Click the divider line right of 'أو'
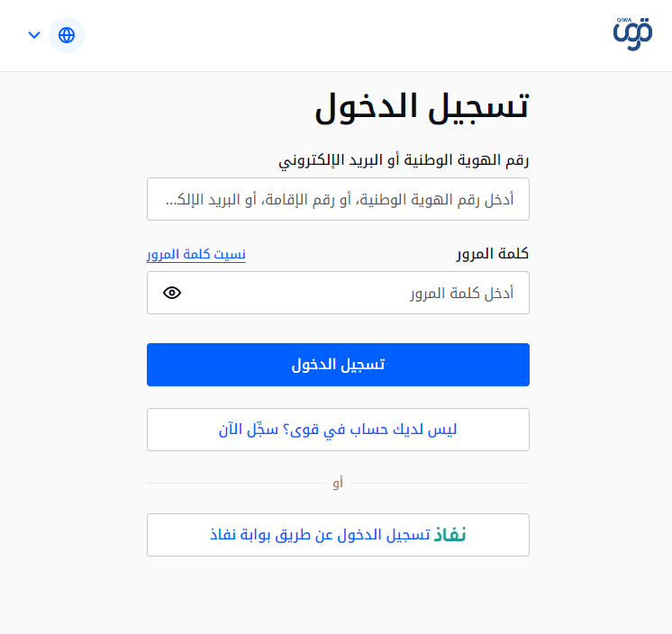 tap(441, 484)
